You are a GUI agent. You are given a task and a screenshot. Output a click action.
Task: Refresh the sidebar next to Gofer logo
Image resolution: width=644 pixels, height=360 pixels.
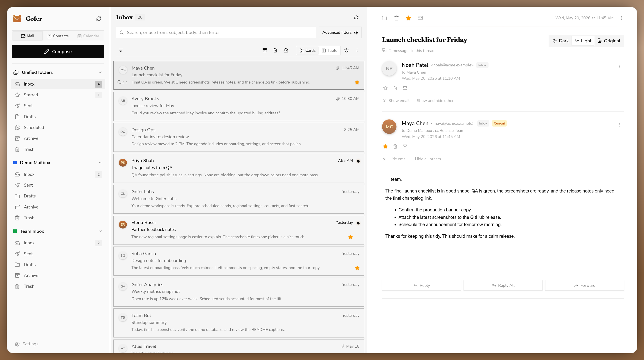99,19
